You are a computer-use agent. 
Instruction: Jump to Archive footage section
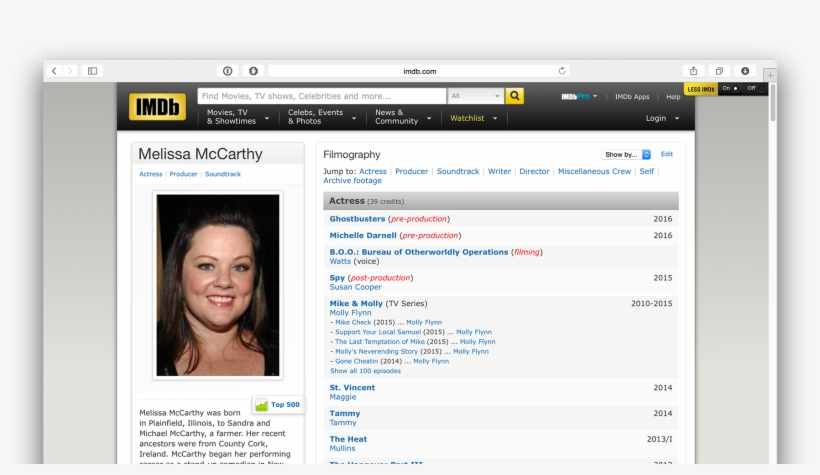(x=352, y=180)
